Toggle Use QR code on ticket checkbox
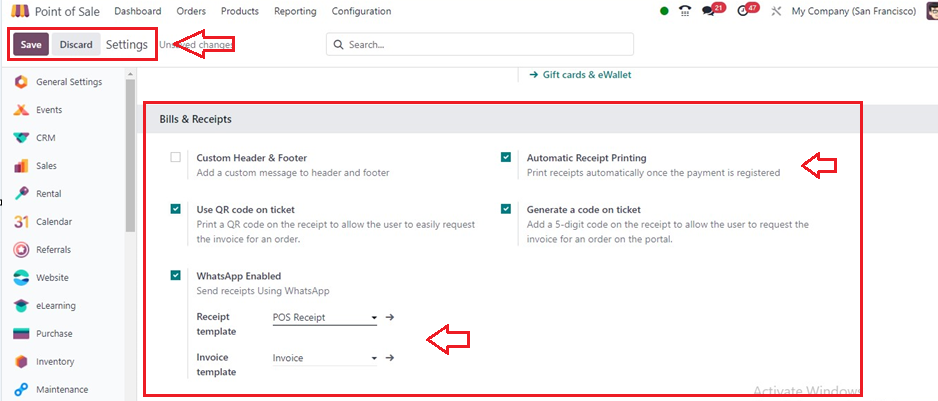 pos(175,209)
